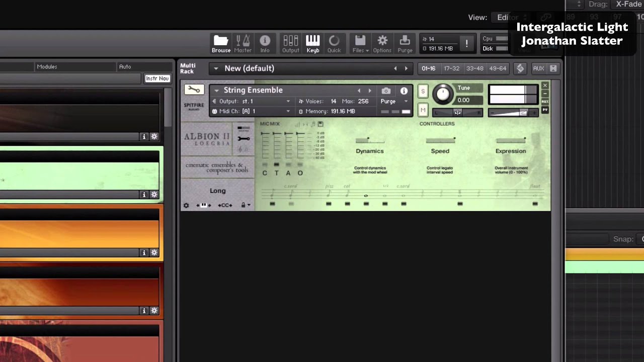Expand the New (default) multi dropdown
The image size is (644, 362).
pos(216,68)
